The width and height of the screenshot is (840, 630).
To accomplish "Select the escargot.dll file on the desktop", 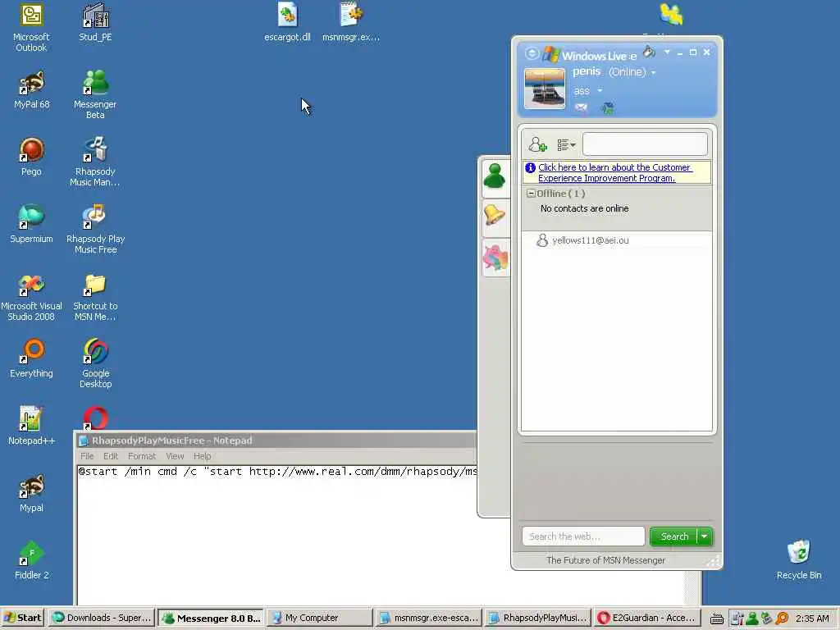I will click(x=287, y=22).
